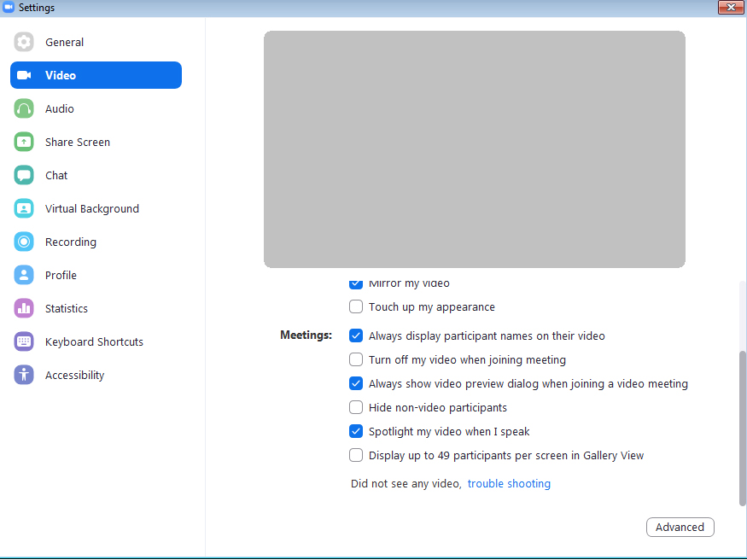Toggle Always show video preview dialog
This screenshot has width=747, height=560.
(356, 383)
